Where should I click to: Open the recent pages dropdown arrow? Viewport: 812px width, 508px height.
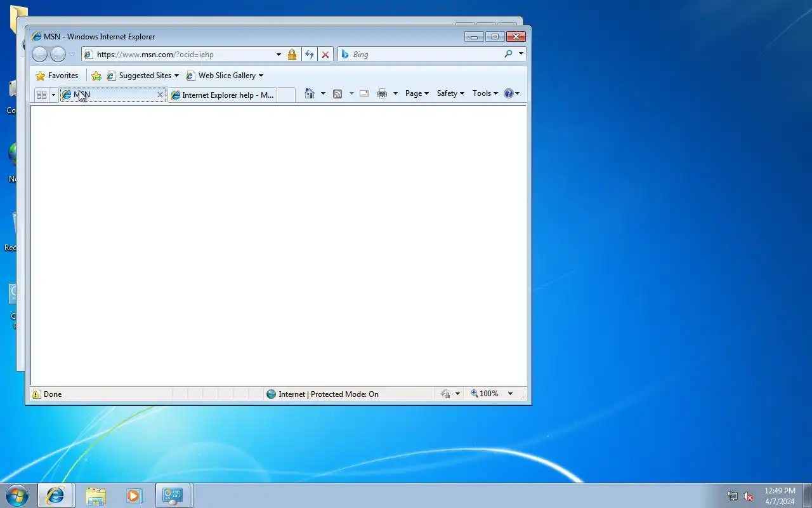(x=72, y=55)
